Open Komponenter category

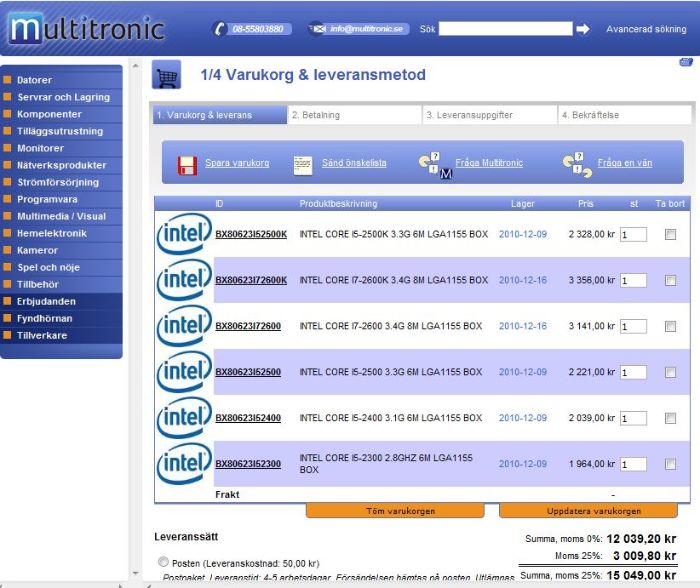61,114
